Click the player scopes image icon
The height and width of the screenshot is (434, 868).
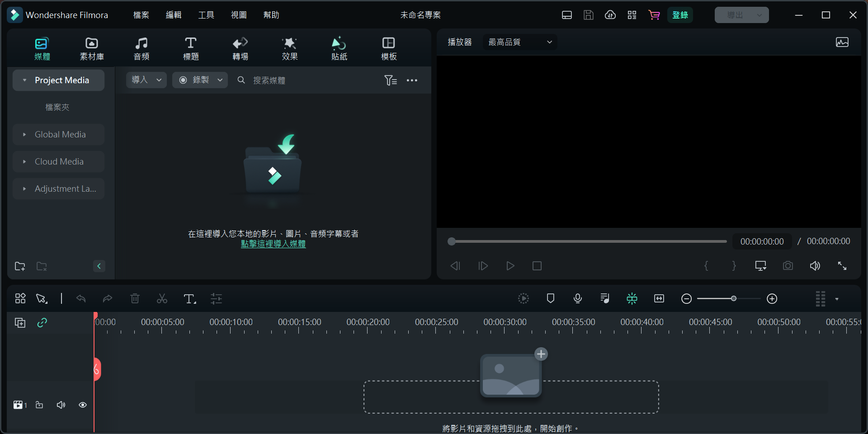tap(842, 42)
